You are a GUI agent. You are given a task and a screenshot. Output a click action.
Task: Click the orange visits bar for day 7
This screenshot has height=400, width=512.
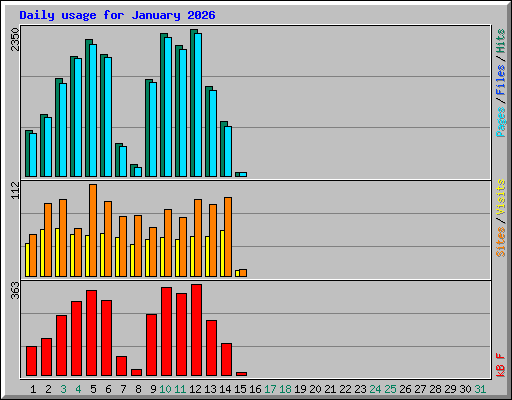click(x=123, y=247)
